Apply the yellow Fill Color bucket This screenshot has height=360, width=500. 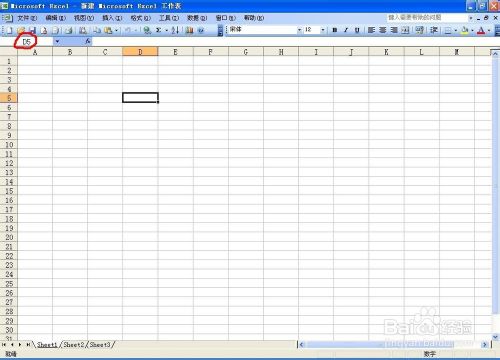pyautogui.click(x=465, y=30)
